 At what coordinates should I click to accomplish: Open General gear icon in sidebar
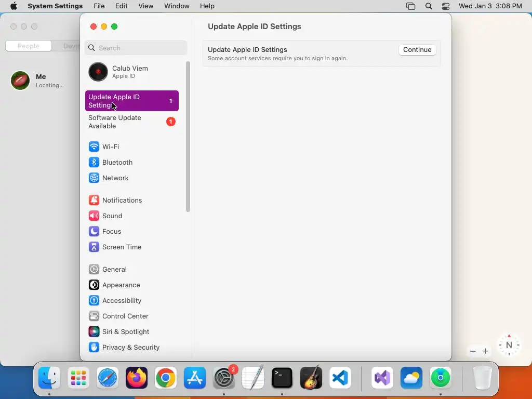(94, 270)
